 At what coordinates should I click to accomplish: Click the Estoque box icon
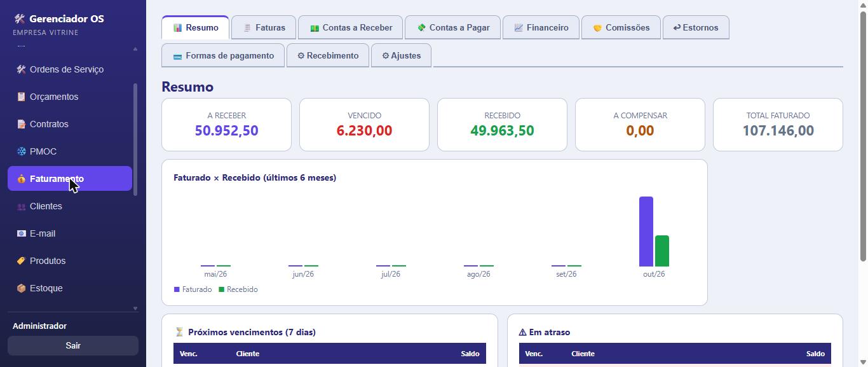(21, 288)
